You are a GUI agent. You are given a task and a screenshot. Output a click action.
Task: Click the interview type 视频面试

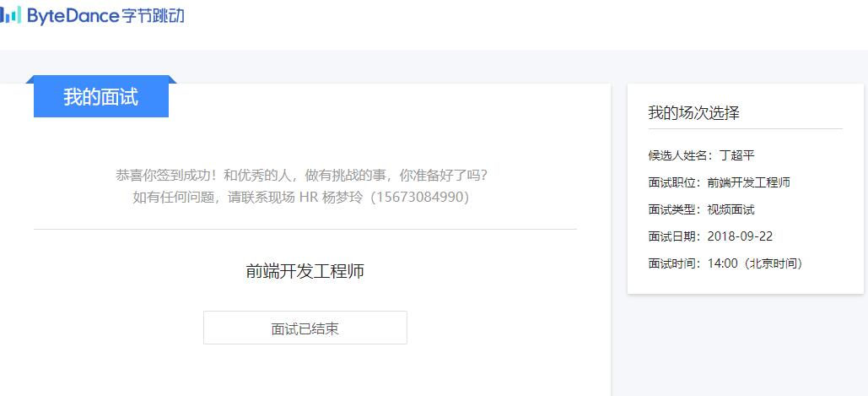click(731, 210)
